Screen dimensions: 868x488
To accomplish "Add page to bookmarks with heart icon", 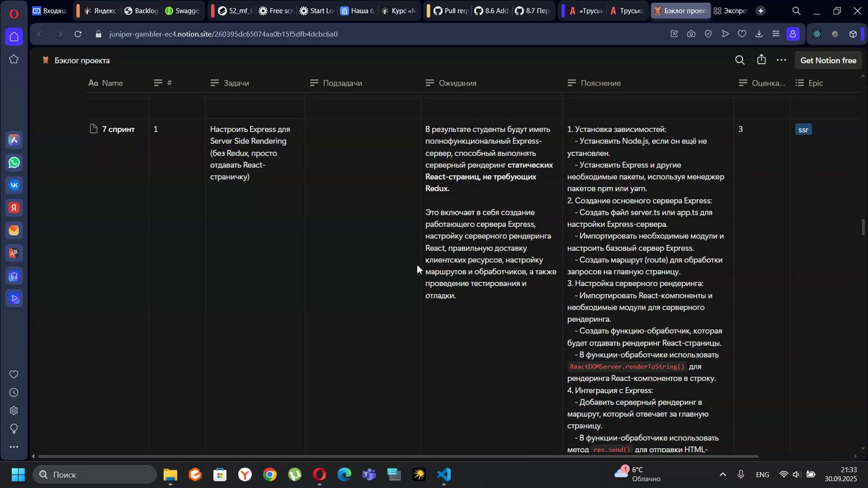I will (x=742, y=34).
